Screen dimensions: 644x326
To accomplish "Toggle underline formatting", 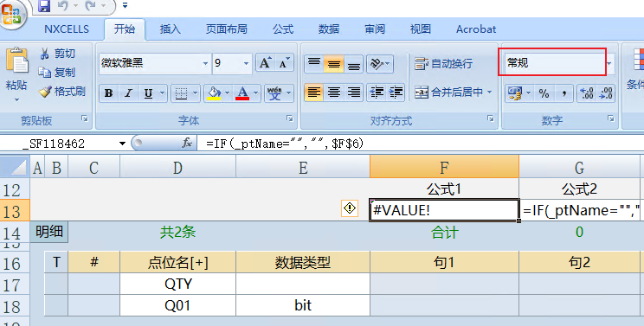I will (148, 93).
